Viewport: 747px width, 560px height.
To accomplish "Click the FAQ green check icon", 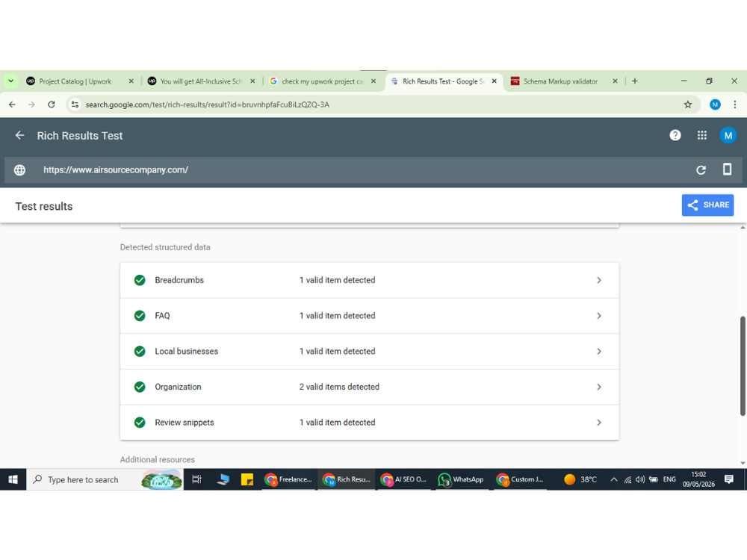I will coord(140,316).
